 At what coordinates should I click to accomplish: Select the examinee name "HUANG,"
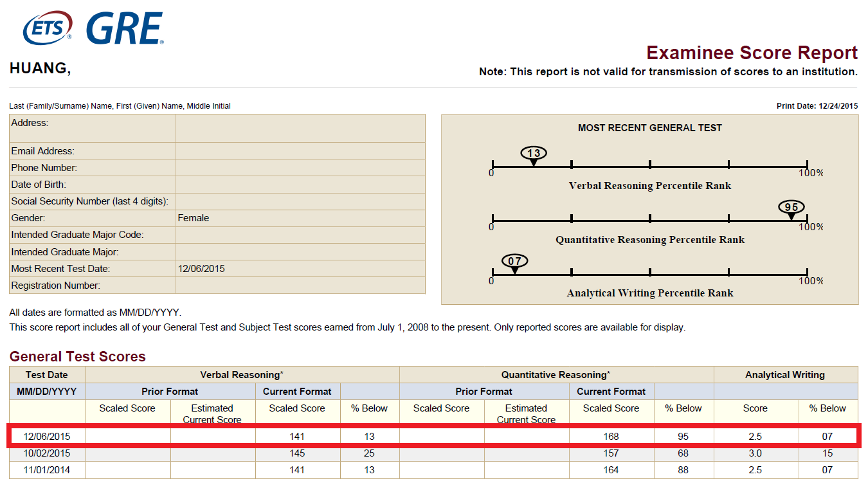tap(41, 69)
